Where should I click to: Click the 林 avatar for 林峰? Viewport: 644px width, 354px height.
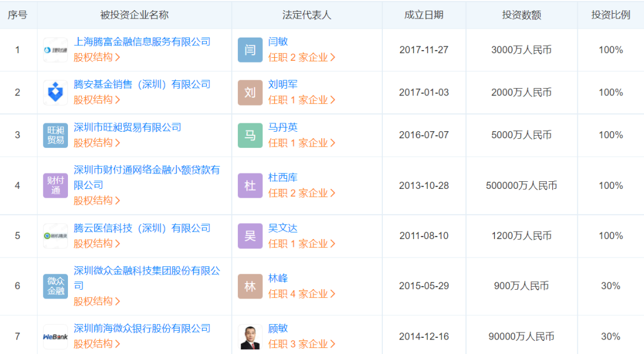[x=250, y=286]
